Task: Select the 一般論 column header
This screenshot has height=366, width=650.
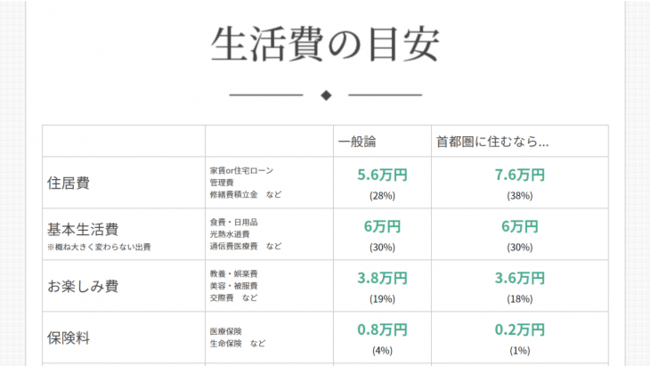Action: 357,142
